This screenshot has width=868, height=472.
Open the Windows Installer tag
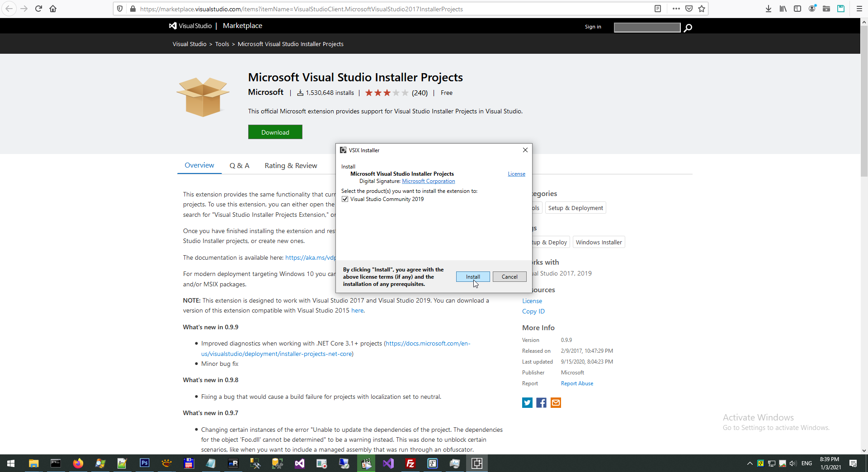click(x=599, y=242)
